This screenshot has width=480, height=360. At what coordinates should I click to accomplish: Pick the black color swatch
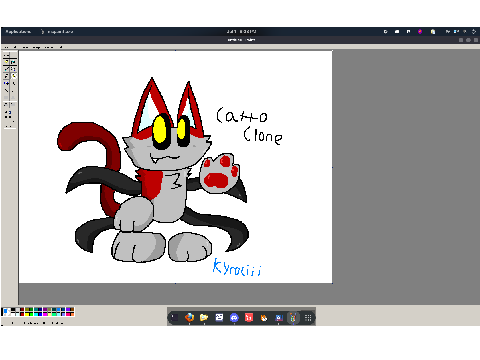(x=13, y=309)
